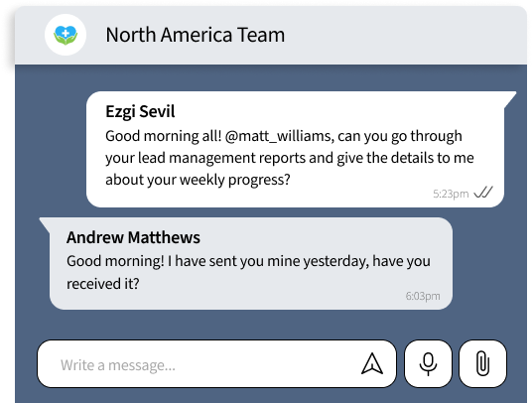Click the paperclip attachment button
This screenshot has width=532, height=403.
tap(482, 364)
